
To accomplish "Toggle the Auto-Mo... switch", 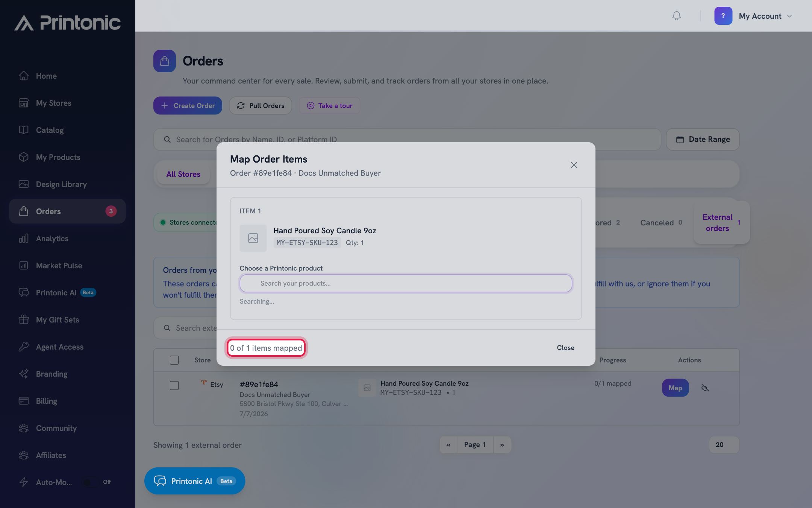I will click(x=91, y=482).
